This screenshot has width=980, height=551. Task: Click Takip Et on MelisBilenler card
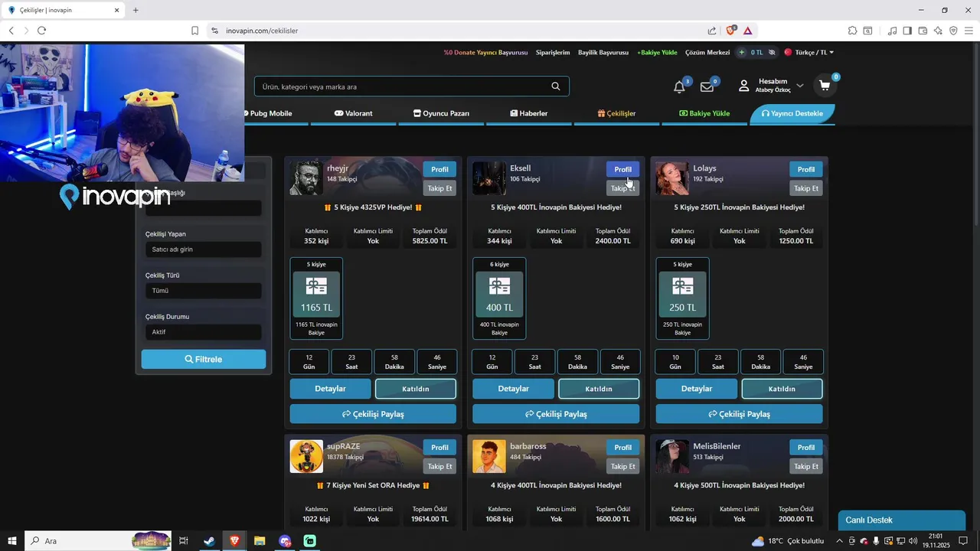pos(805,466)
